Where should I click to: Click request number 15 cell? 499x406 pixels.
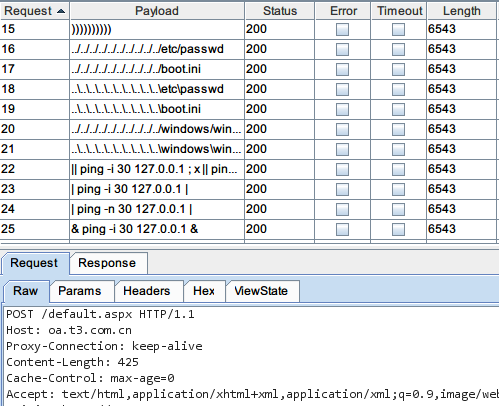[x=34, y=29]
